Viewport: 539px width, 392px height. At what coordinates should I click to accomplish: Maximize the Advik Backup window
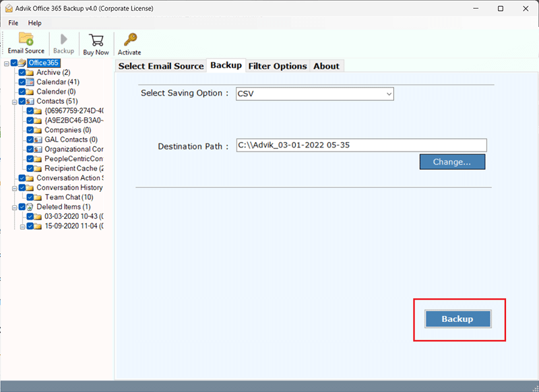pos(501,9)
